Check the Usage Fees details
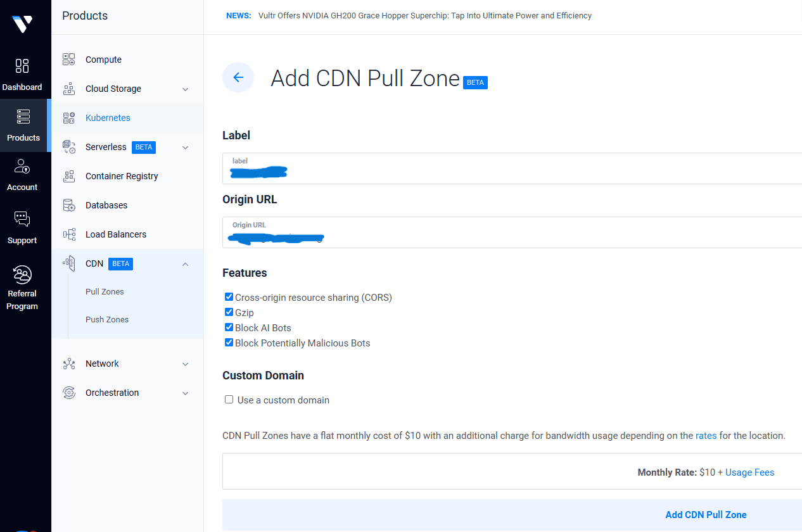This screenshot has width=802, height=532. coord(749,472)
